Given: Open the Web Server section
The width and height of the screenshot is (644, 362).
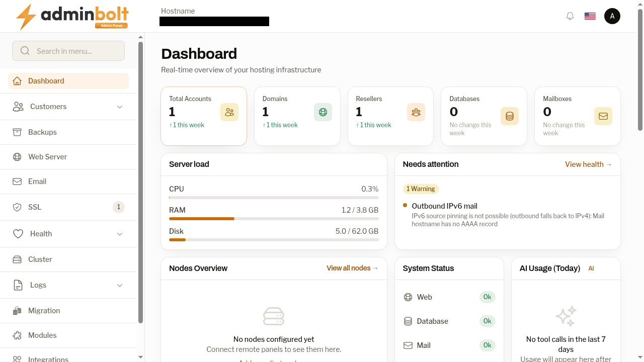Looking at the screenshot, I should 68,157.
